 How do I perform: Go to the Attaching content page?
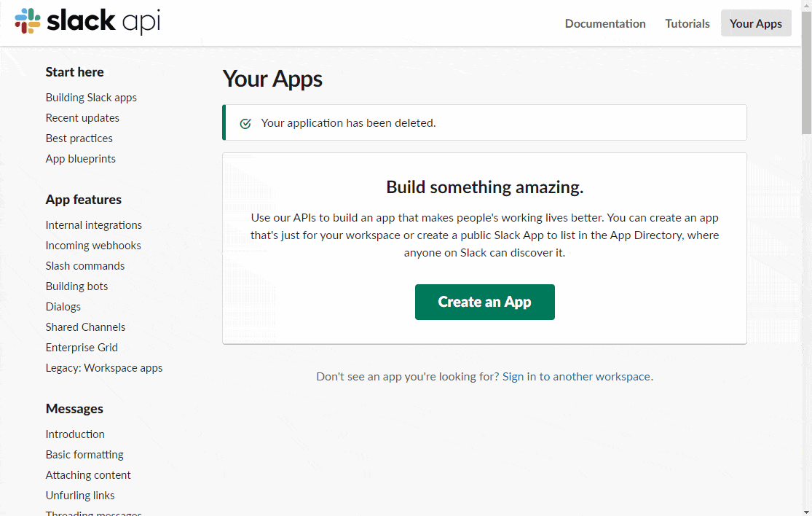(88, 475)
